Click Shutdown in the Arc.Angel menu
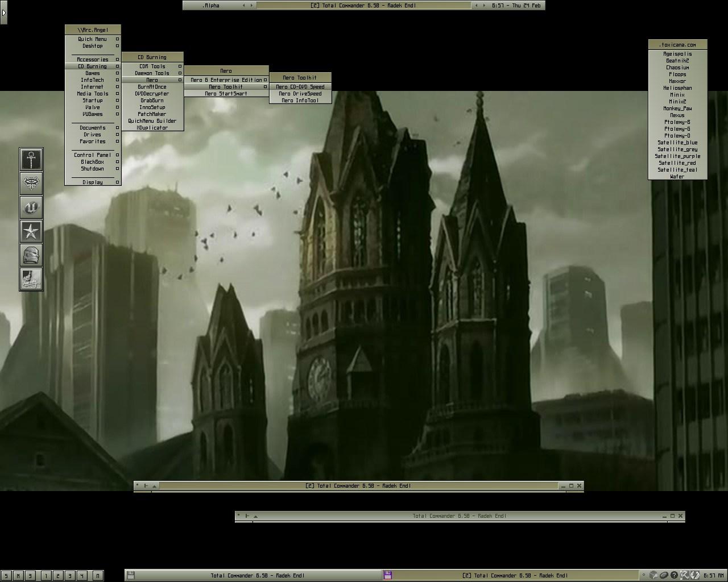Viewport: 728px width, 582px height. click(92, 169)
